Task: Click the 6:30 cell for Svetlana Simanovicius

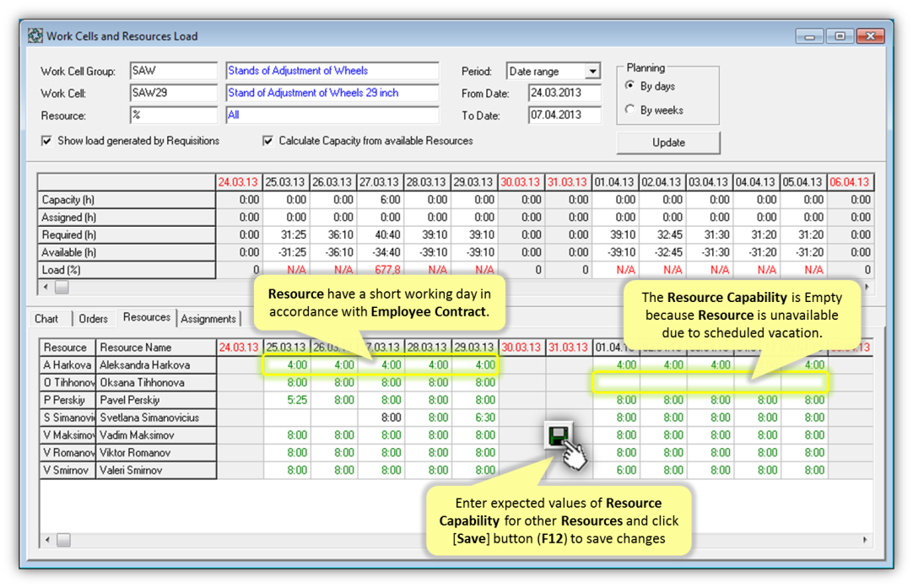Action: [x=474, y=418]
